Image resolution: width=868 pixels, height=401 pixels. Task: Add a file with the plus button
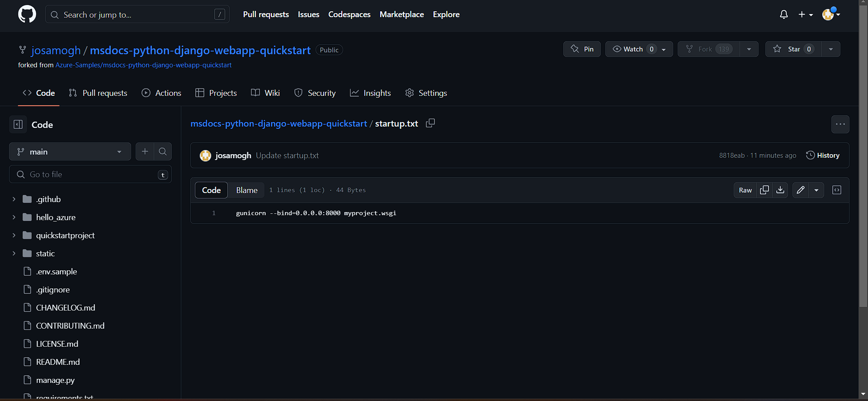(x=145, y=151)
